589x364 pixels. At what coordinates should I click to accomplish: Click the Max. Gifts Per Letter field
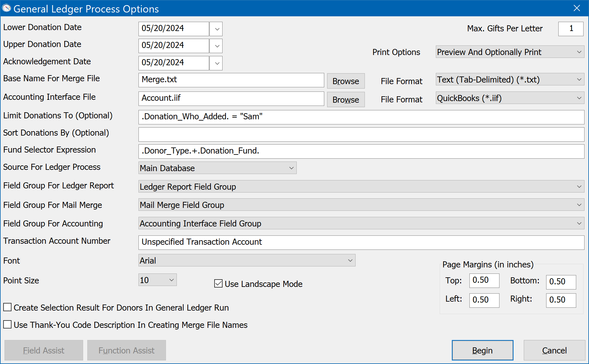(571, 29)
